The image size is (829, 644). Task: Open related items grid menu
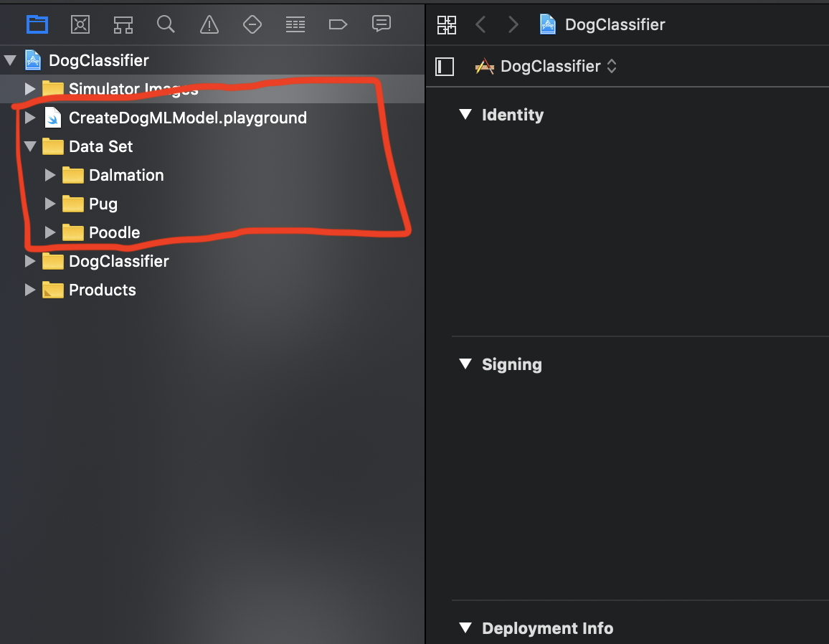[447, 25]
